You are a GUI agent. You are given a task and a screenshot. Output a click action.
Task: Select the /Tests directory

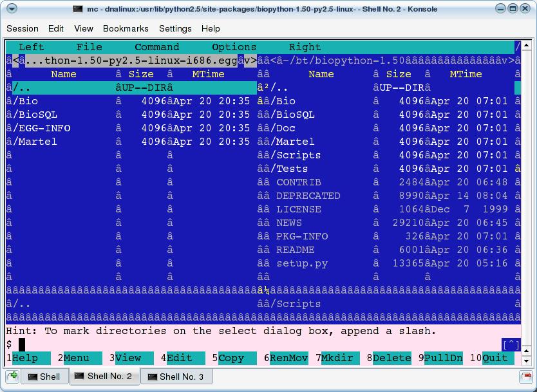389,169
